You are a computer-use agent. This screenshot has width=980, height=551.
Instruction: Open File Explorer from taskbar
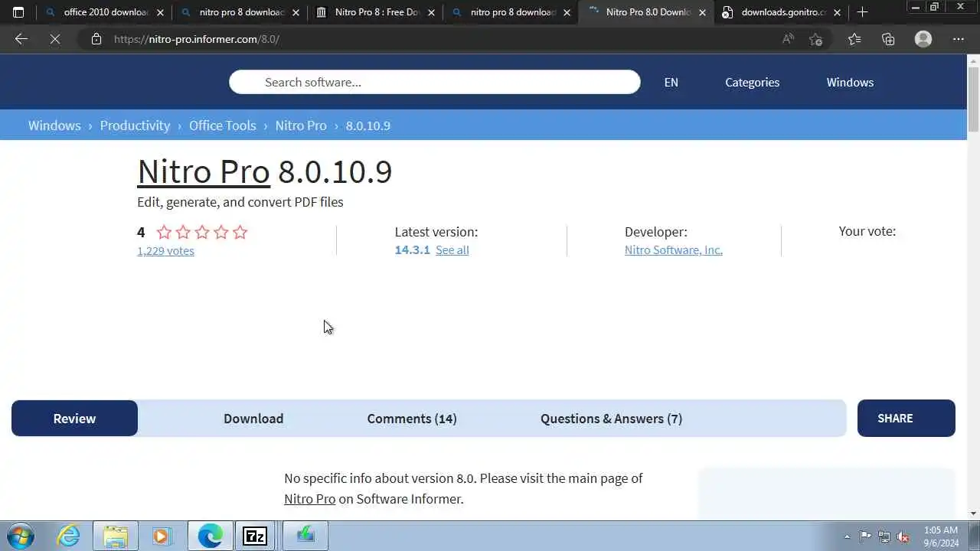116,536
